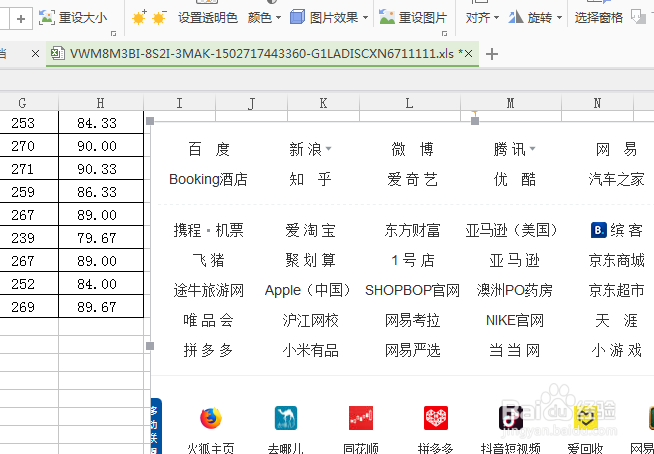The width and height of the screenshot is (654, 454).
Task: Open the size group dialog launcher
Action: click(x=113, y=33)
